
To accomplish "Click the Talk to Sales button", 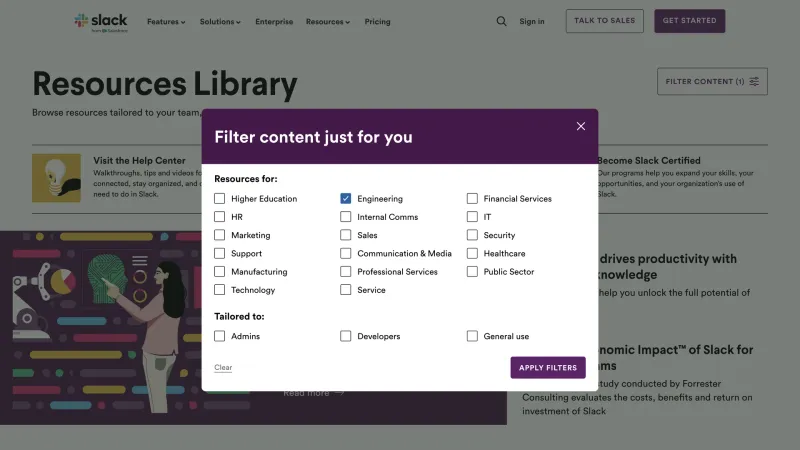I will [605, 21].
